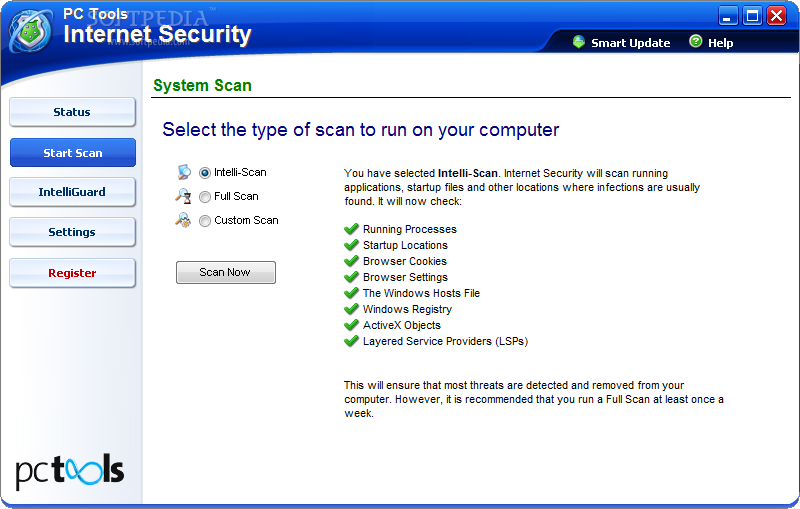This screenshot has width=800, height=509.
Task: Click the pctools logo in the sidebar
Action: click(x=70, y=470)
